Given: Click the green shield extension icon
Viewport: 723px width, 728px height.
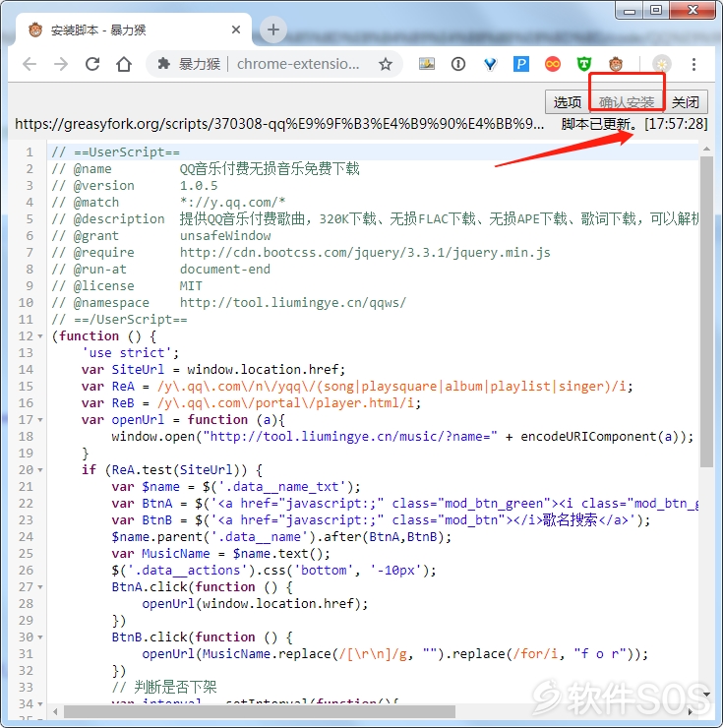Looking at the screenshot, I should coord(583,64).
